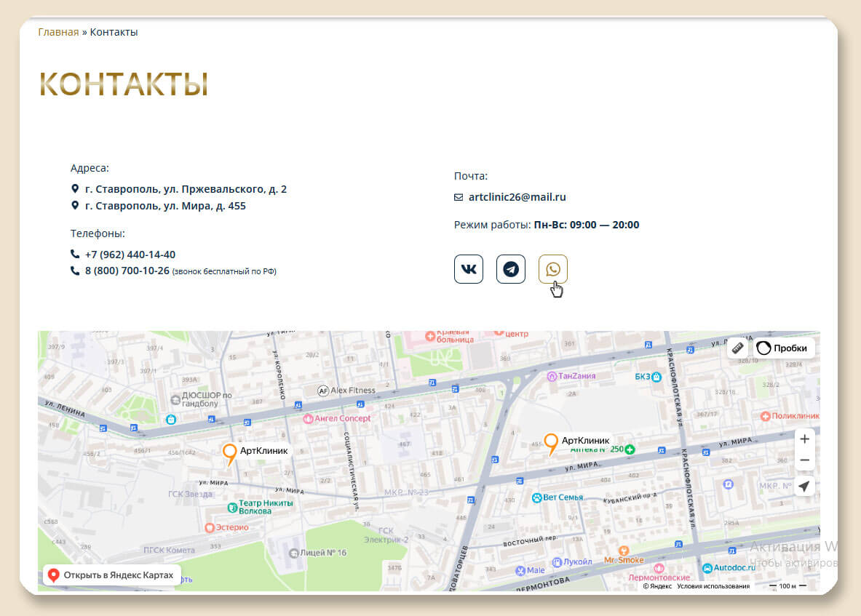Call phone number +7 (962) 440-14-40

(130, 255)
